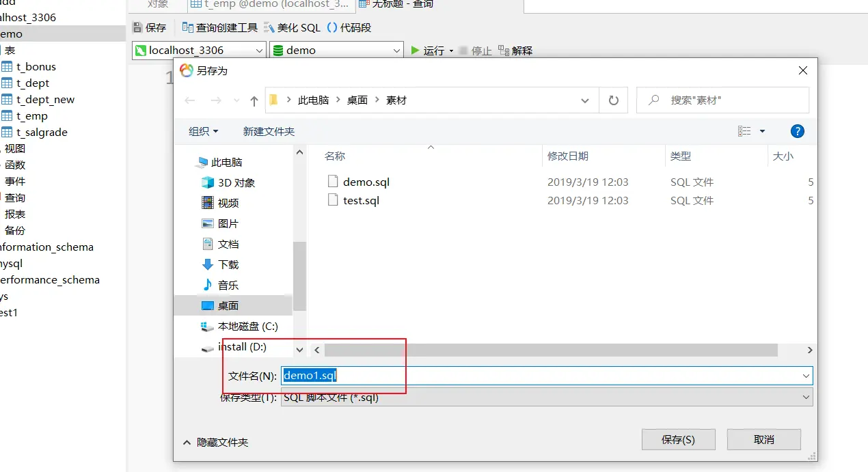The image size is (868, 472).
Task: Select the t_dept_new table
Action: click(x=45, y=99)
